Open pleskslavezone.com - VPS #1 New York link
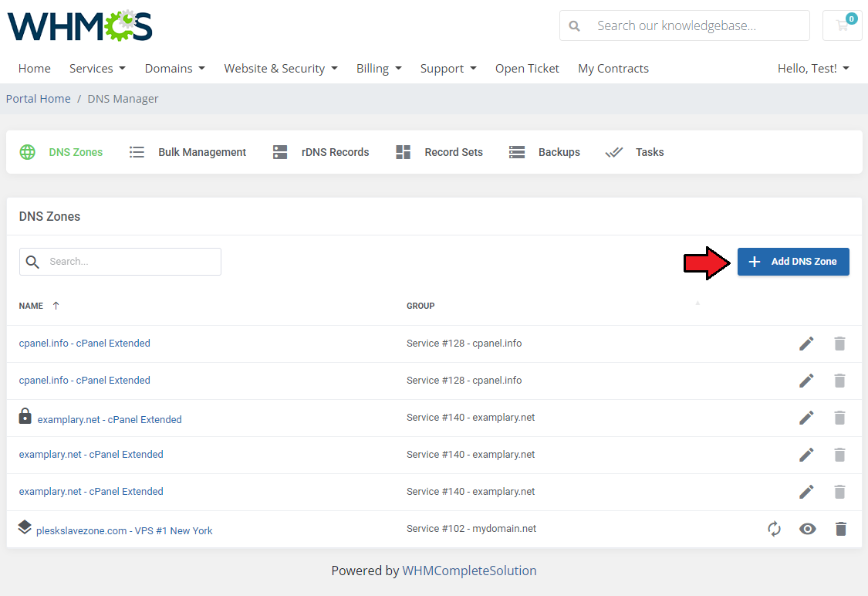Image resolution: width=868 pixels, height=596 pixels. tap(124, 530)
